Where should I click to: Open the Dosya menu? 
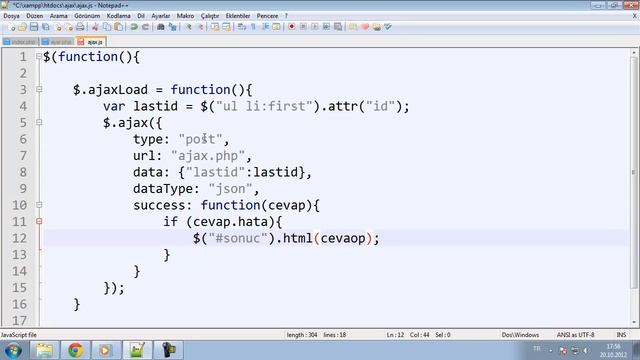coord(11,16)
